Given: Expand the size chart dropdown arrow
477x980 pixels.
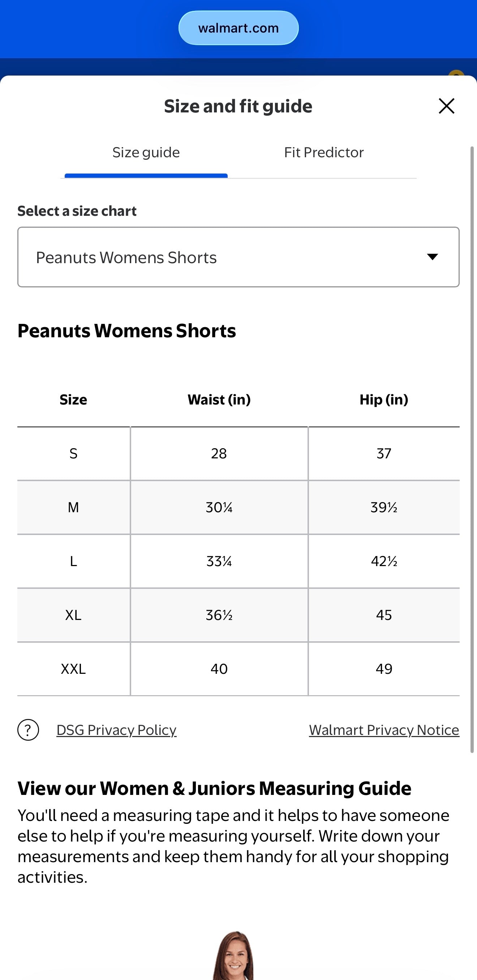Looking at the screenshot, I should click(x=432, y=257).
